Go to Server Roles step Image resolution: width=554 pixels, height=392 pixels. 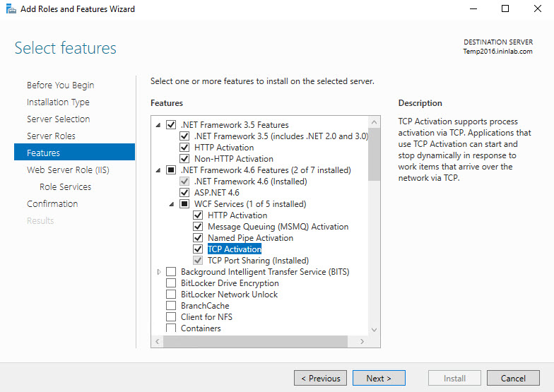pos(51,136)
